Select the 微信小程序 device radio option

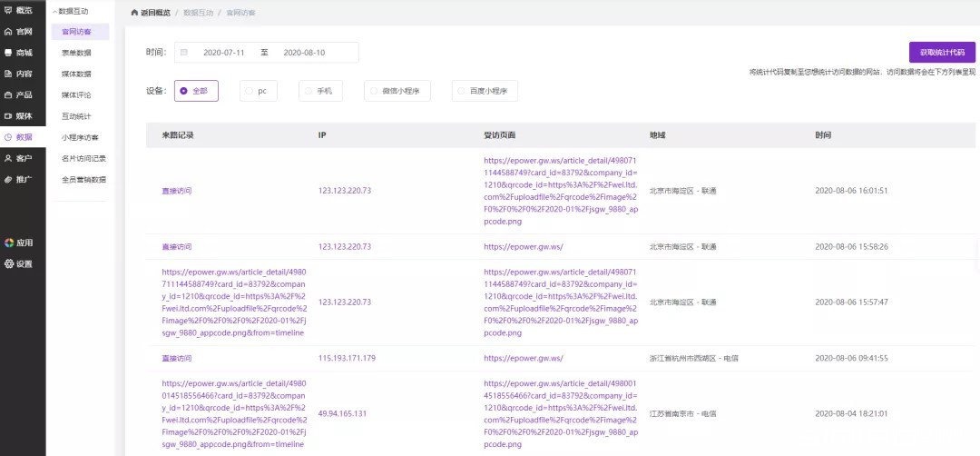(397, 91)
